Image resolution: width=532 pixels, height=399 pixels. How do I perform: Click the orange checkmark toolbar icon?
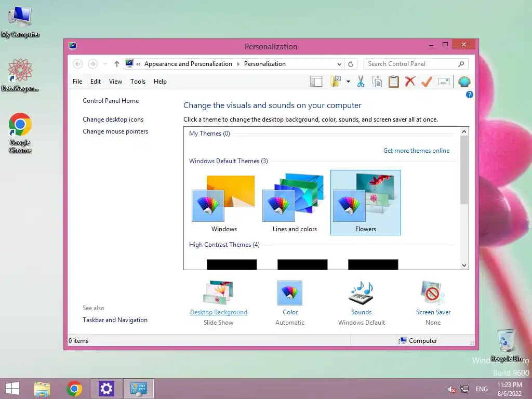427,82
